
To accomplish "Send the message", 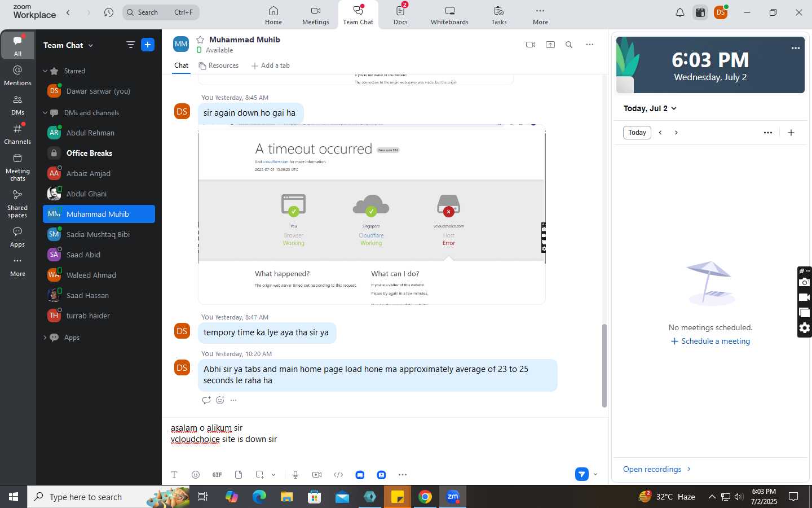I will click(x=582, y=474).
